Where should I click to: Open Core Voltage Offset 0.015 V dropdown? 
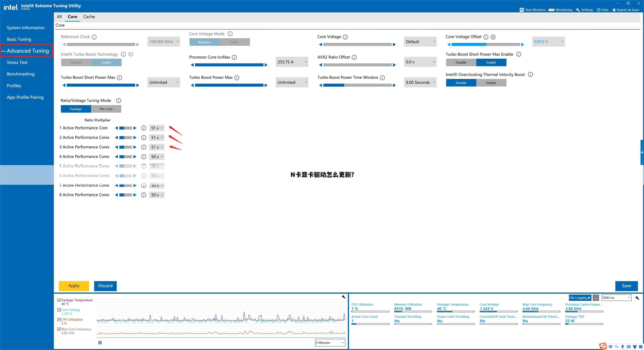(x=549, y=42)
